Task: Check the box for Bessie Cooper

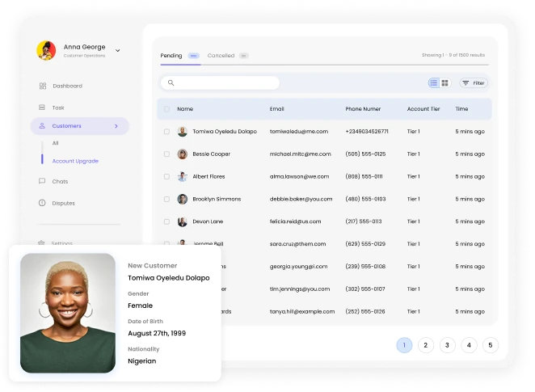Action: pyautogui.click(x=167, y=154)
